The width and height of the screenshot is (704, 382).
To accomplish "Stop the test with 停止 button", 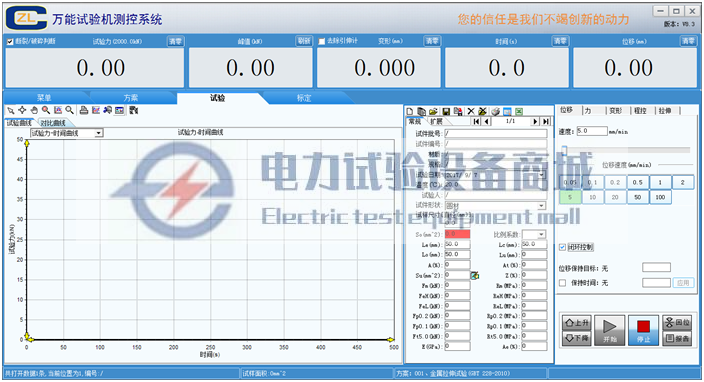I will pos(643,330).
